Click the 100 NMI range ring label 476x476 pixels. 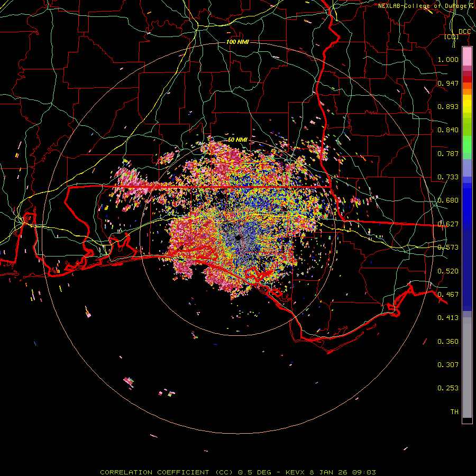[x=237, y=42]
